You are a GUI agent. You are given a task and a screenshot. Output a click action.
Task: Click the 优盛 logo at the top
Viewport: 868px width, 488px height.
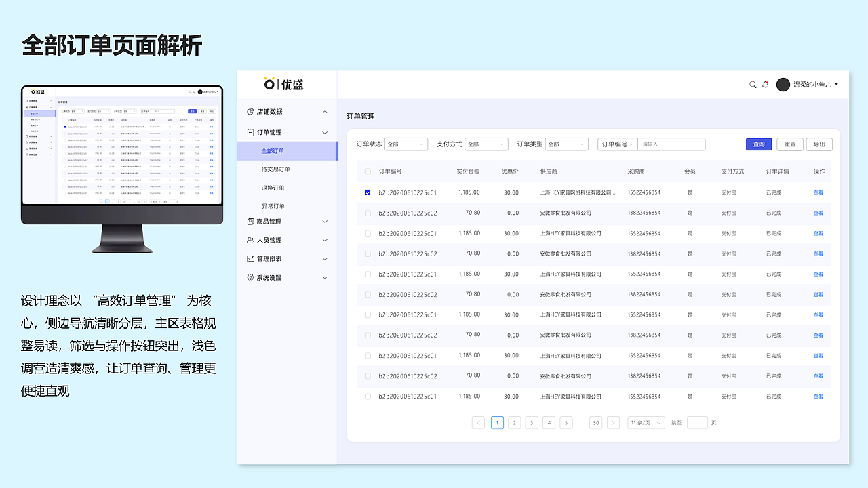click(x=285, y=84)
